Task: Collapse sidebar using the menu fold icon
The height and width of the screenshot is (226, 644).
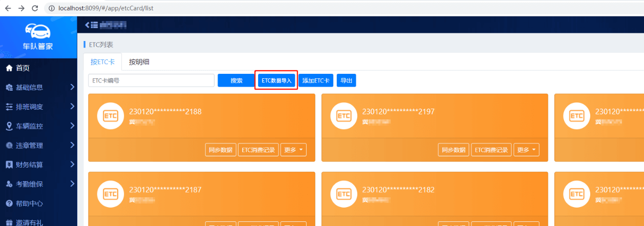Action: (91, 25)
